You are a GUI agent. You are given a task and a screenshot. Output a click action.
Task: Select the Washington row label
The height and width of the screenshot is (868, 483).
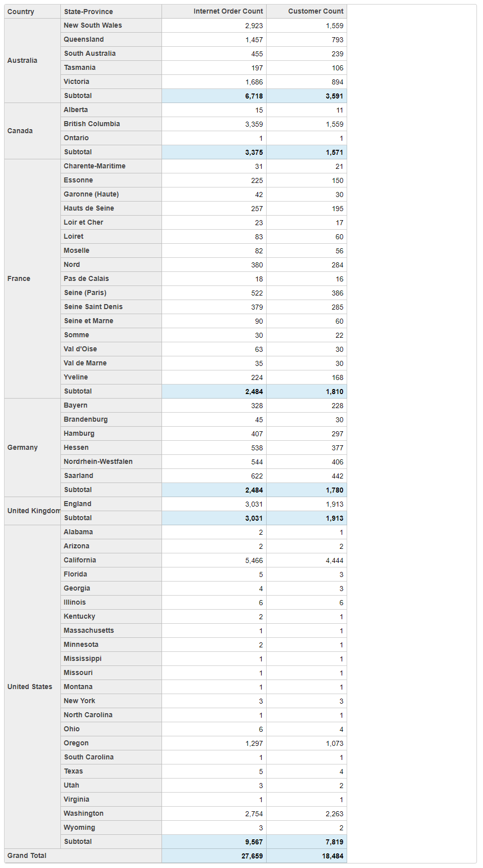click(84, 813)
